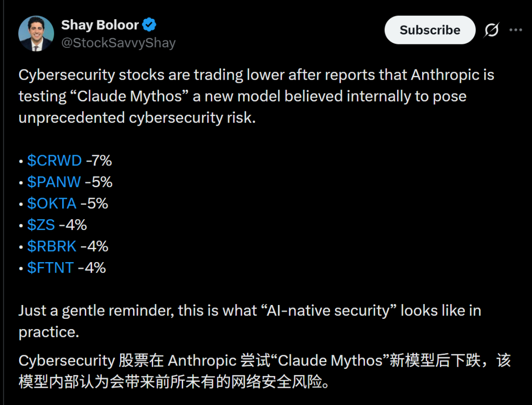Click the -5% figure beside $PANW

(99, 182)
